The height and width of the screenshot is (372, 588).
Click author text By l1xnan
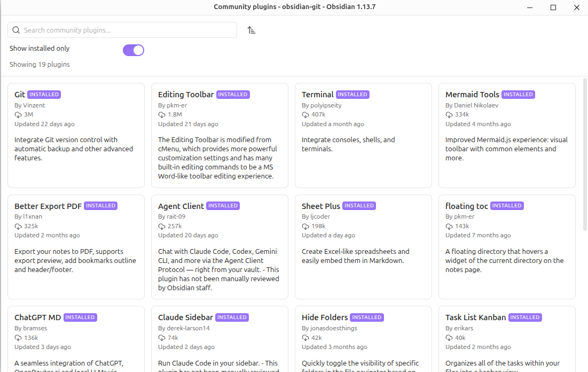tap(28, 216)
